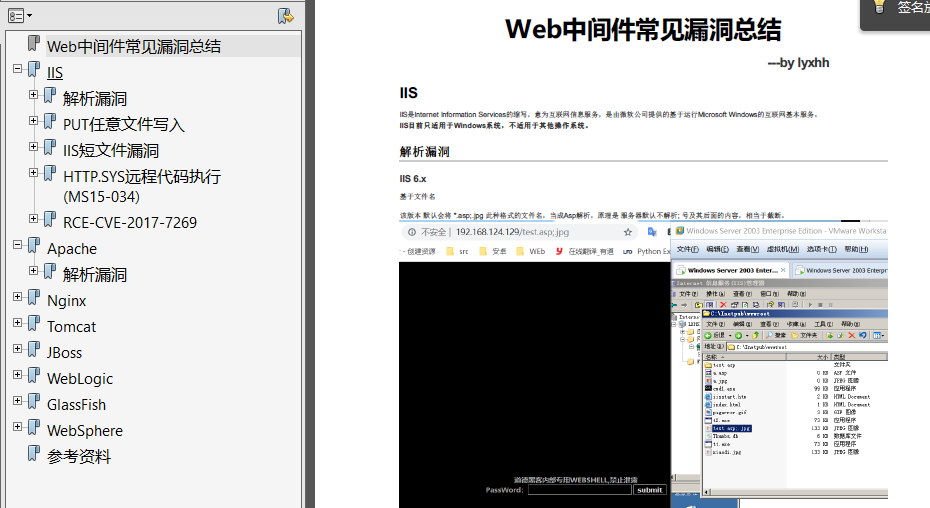Jump to the WebLogic bookmark label
Viewport: 930px width, 508px height.
point(80,379)
